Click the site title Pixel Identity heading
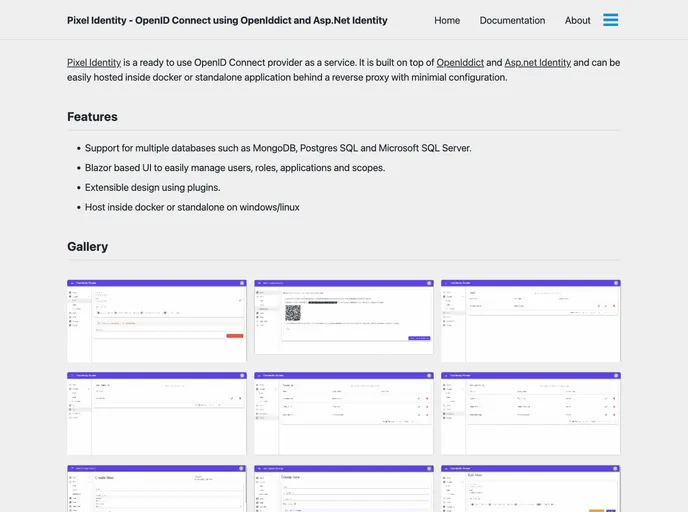Viewport: 688px width, 512px height. (x=227, y=20)
